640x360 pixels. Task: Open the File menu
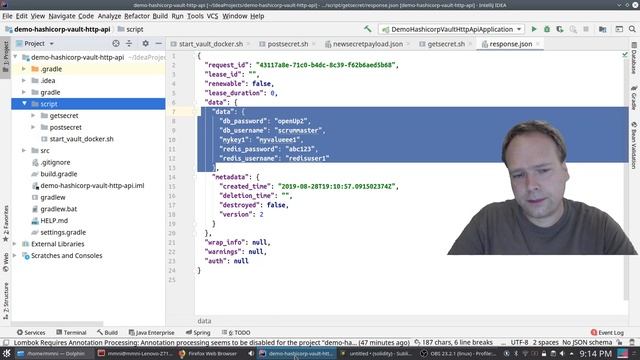tap(7, 16)
